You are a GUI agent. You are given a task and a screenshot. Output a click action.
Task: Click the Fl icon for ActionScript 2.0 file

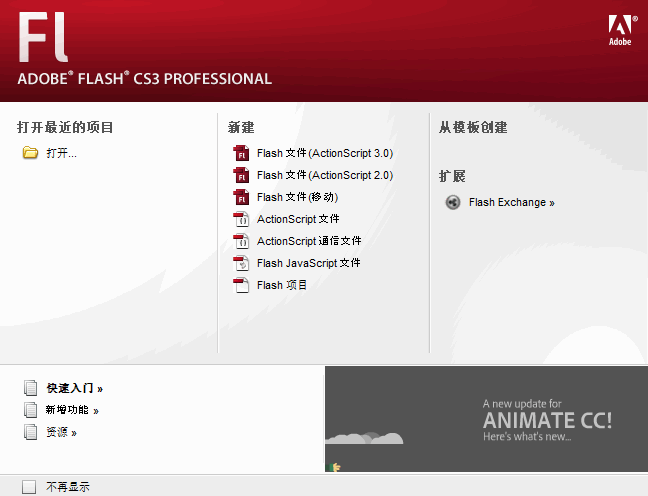coord(241,175)
